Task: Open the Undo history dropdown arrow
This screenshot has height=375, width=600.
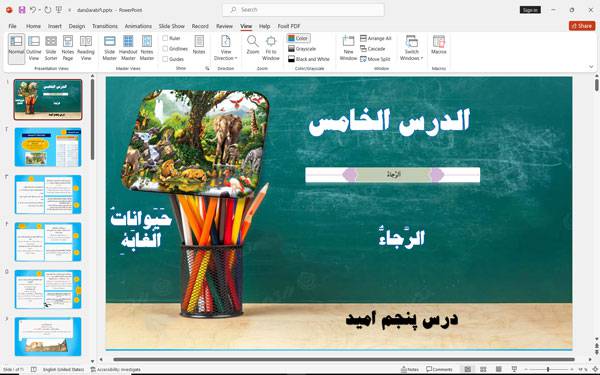Action: [39, 10]
